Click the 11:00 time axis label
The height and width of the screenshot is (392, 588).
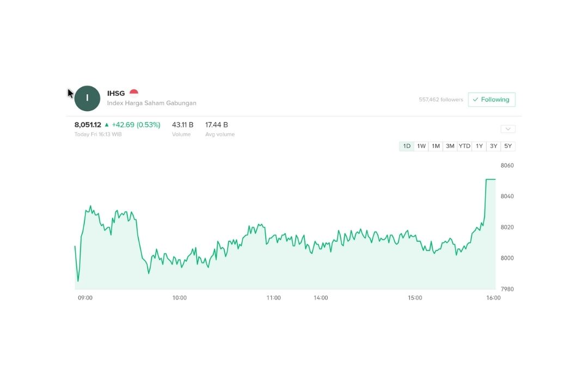(273, 298)
